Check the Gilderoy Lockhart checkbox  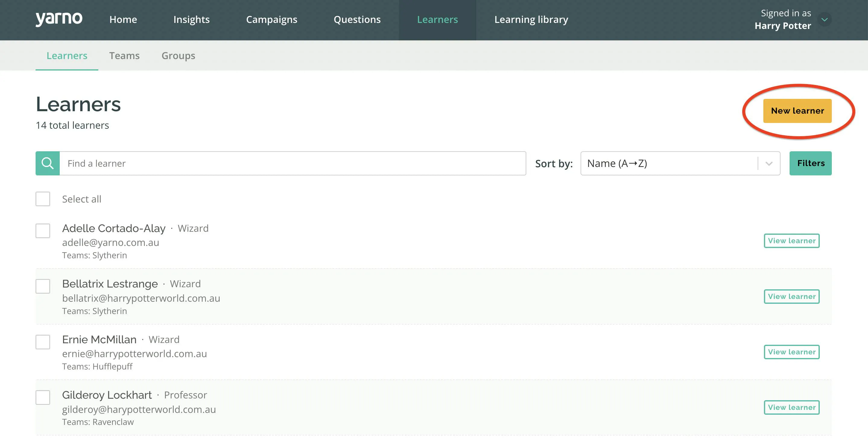[x=43, y=398]
